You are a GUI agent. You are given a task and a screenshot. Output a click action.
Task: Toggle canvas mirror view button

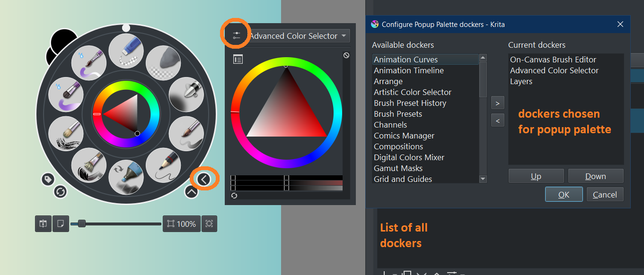tap(43, 223)
